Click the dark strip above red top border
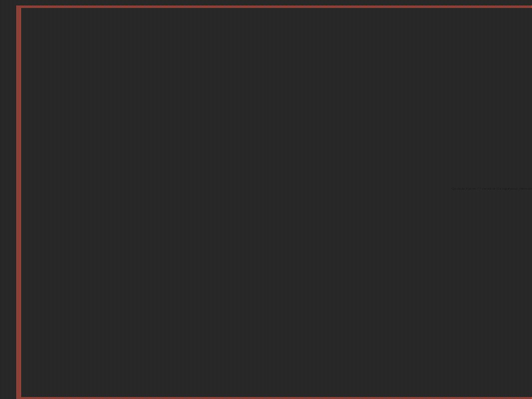The image size is (532, 399). pyautogui.click(x=266, y=2)
